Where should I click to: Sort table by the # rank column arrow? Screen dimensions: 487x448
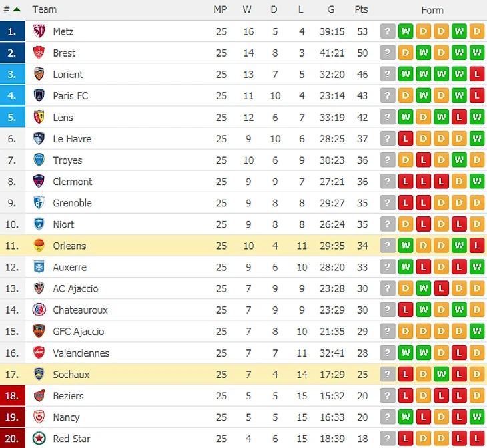click(x=16, y=9)
